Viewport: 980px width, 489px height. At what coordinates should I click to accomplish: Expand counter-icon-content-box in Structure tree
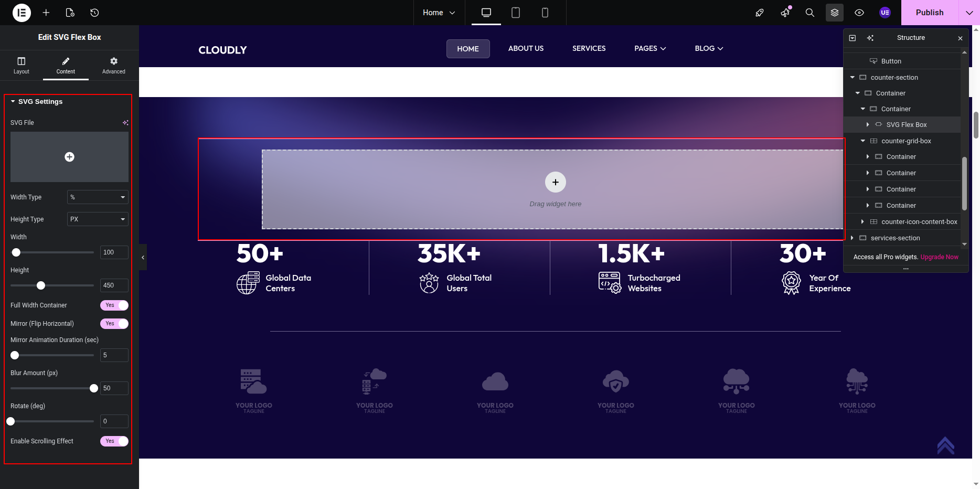(862, 222)
